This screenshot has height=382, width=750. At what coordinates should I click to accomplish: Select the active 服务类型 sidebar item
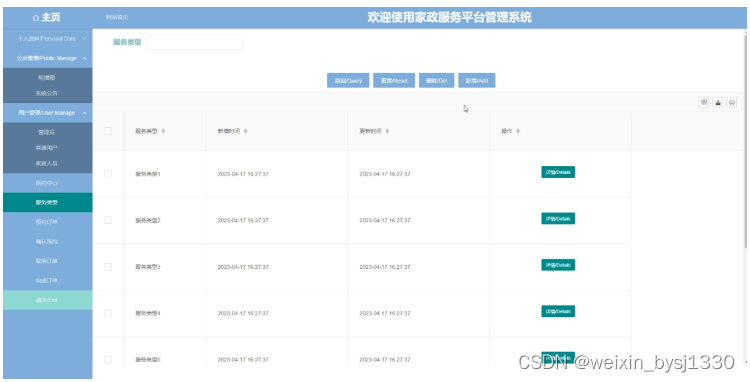tap(47, 202)
